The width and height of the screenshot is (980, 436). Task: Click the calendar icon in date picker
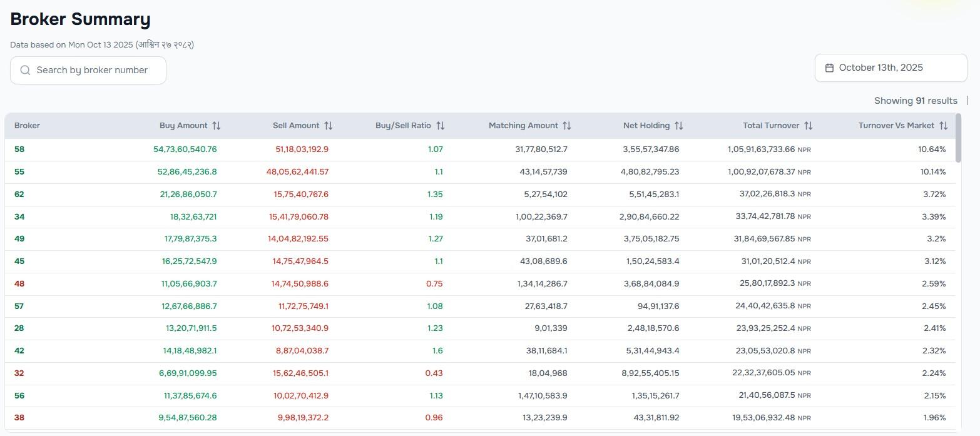(829, 68)
